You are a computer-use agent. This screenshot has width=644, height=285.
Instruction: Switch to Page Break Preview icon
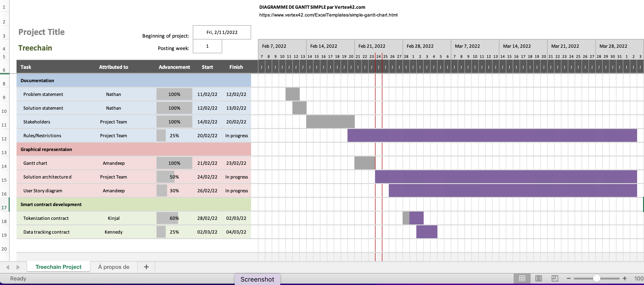tap(555, 278)
